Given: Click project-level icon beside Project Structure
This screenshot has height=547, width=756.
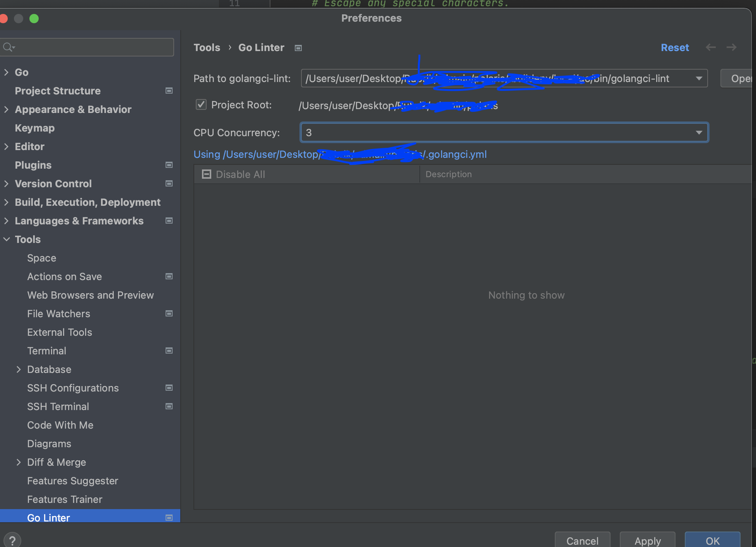Looking at the screenshot, I should tap(169, 91).
